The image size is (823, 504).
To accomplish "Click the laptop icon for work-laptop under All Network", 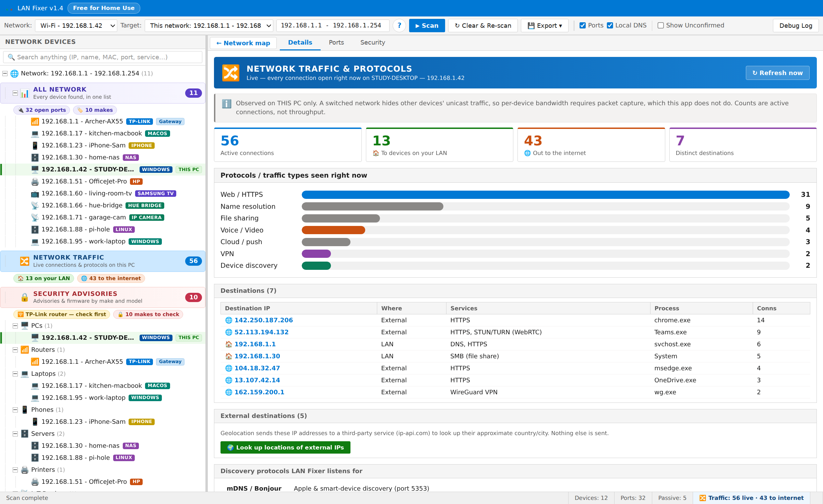I will pos(35,242).
